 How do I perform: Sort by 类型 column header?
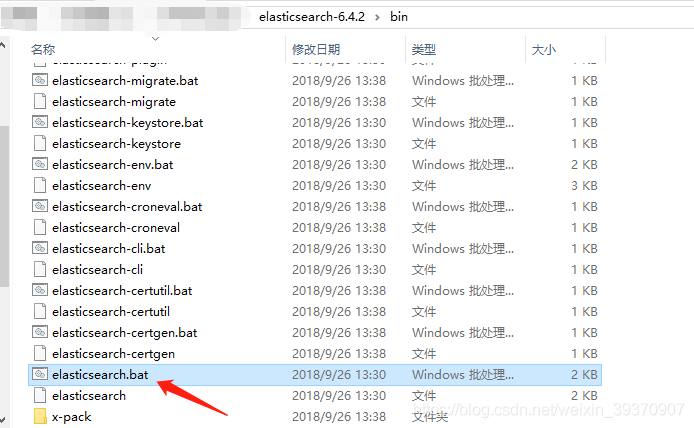point(424,50)
